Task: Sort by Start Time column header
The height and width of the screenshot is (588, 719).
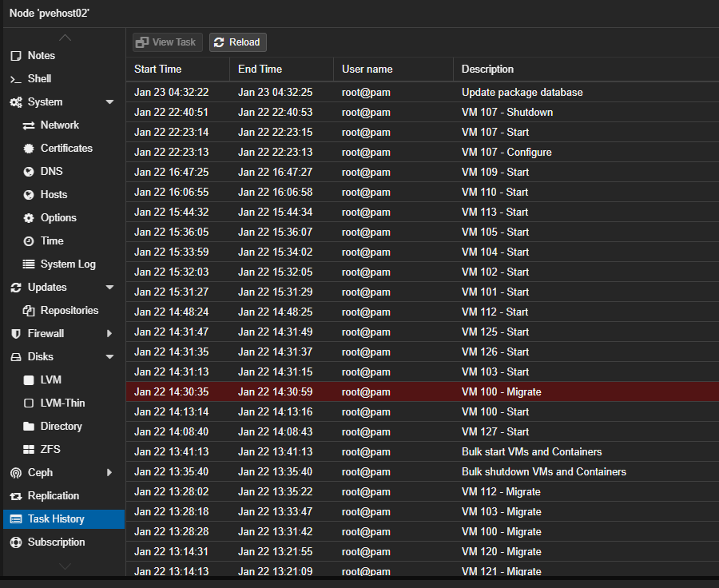Action: (158, 70)
